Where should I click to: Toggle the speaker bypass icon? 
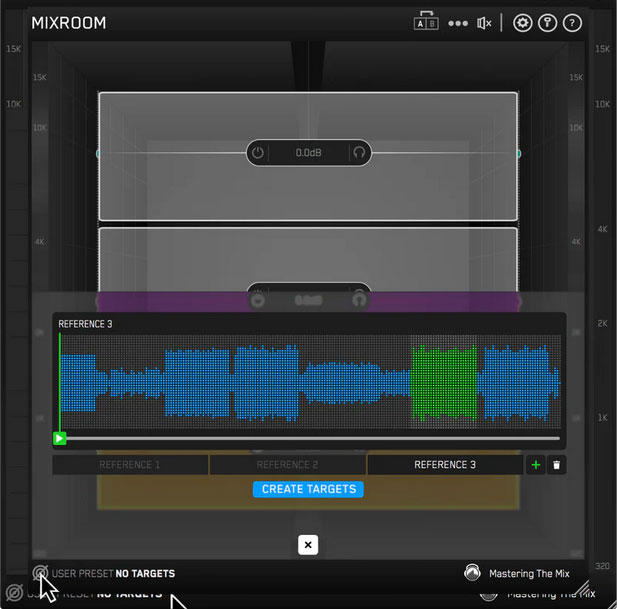[x=484, y=24]
